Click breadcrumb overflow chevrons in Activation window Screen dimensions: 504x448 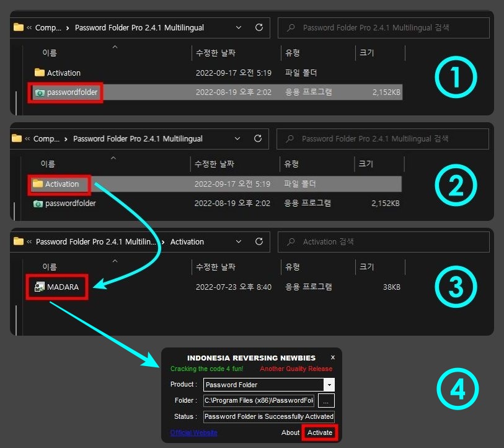[29, 242]
